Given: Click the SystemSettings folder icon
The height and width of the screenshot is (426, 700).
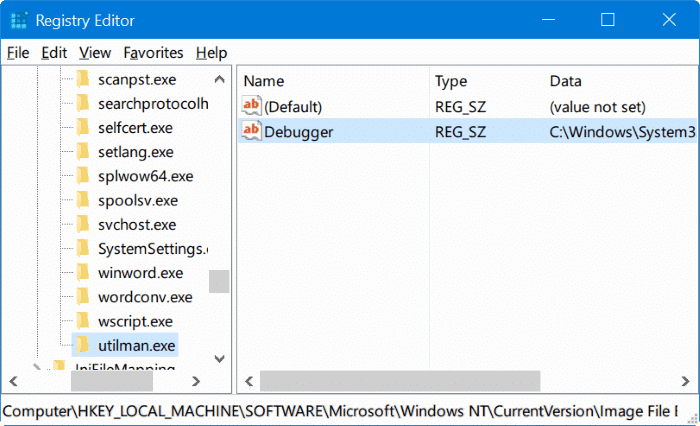Looking at the screenshot, I should (x=83, y=248).
